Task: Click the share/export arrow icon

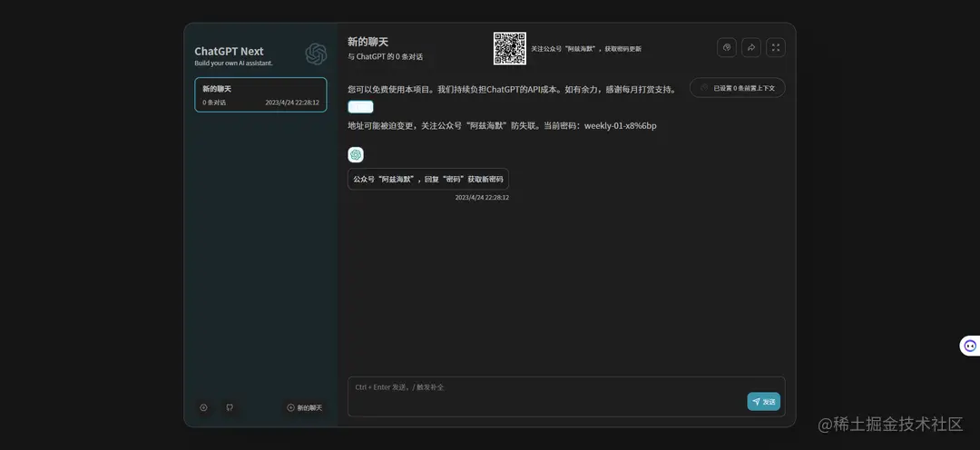Action: [x=751, y=47]
